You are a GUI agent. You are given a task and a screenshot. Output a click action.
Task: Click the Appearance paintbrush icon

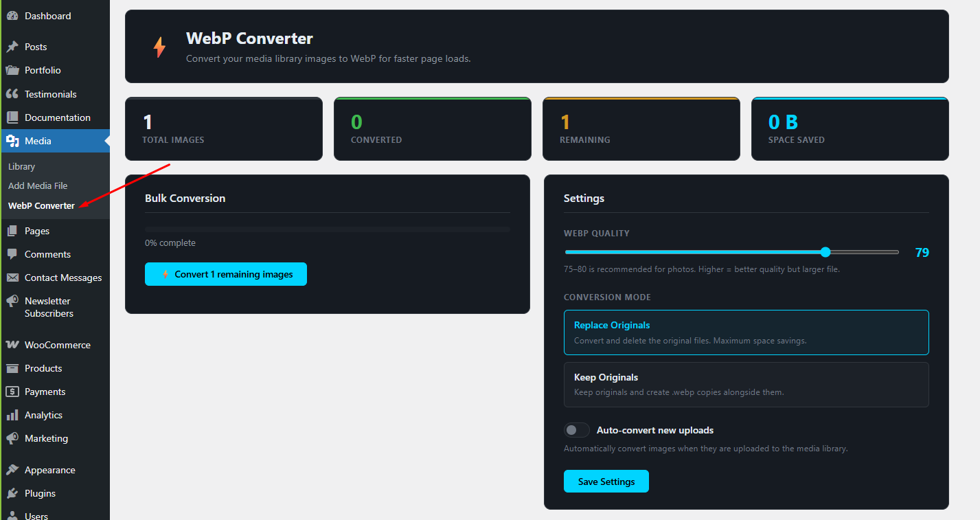pos(12,470)
